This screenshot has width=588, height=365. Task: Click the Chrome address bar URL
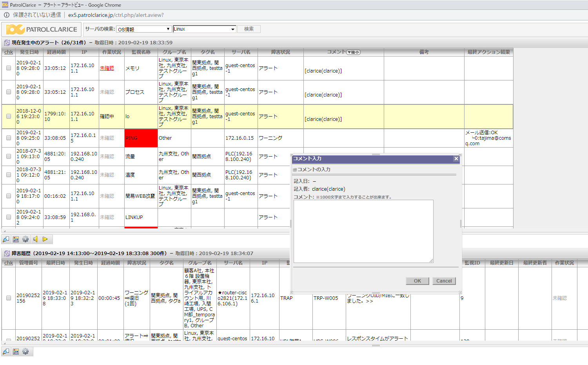tap(116, 15)
